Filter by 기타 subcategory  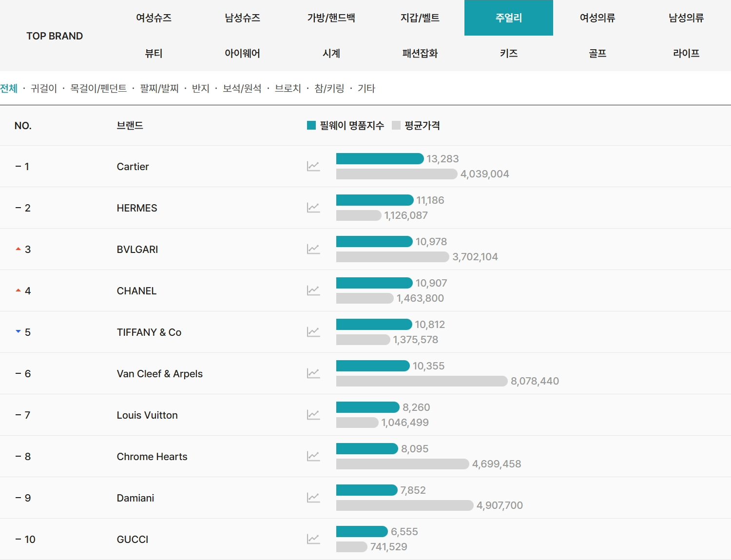click(x=366, y=88)
